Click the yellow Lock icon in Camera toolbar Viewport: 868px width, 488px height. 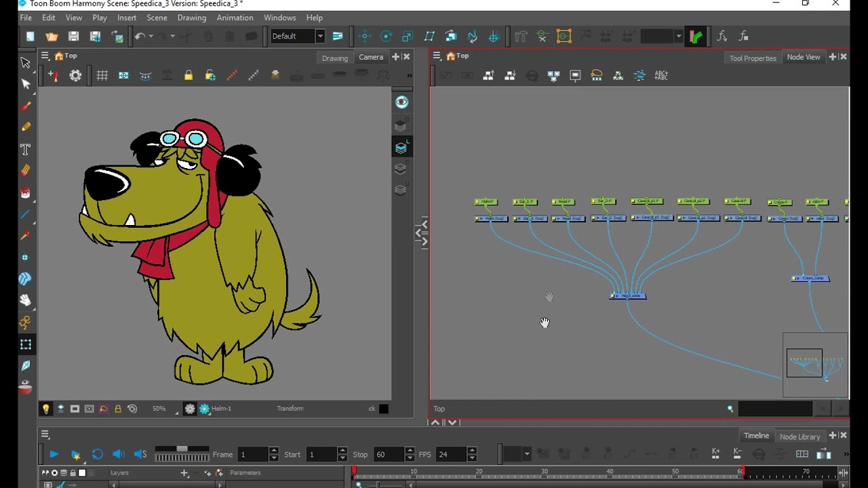coord(189,76)
